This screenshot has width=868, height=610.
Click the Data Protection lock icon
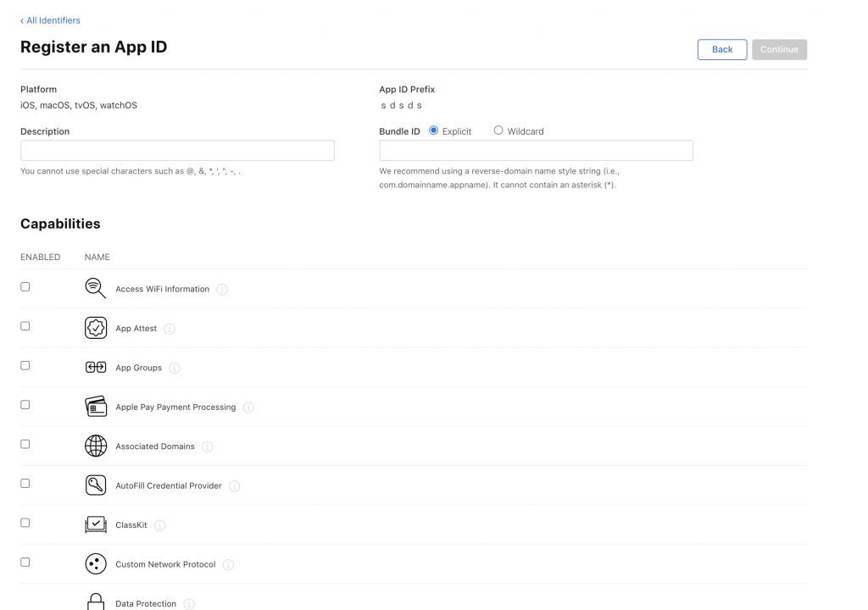pyautogui.click(x=96, y=602)
